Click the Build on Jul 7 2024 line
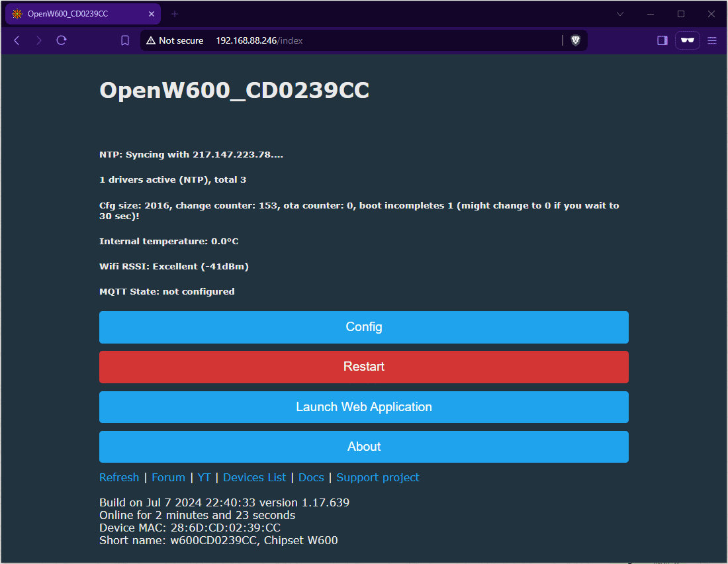Screen dimensions: 728x564 pyautogui.click(x=224, y=502)
